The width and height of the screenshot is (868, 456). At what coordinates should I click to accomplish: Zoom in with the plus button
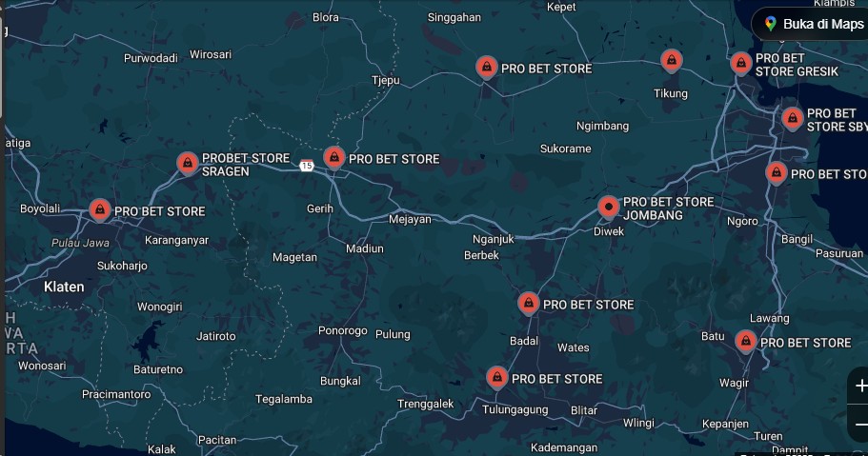[860, 386]
